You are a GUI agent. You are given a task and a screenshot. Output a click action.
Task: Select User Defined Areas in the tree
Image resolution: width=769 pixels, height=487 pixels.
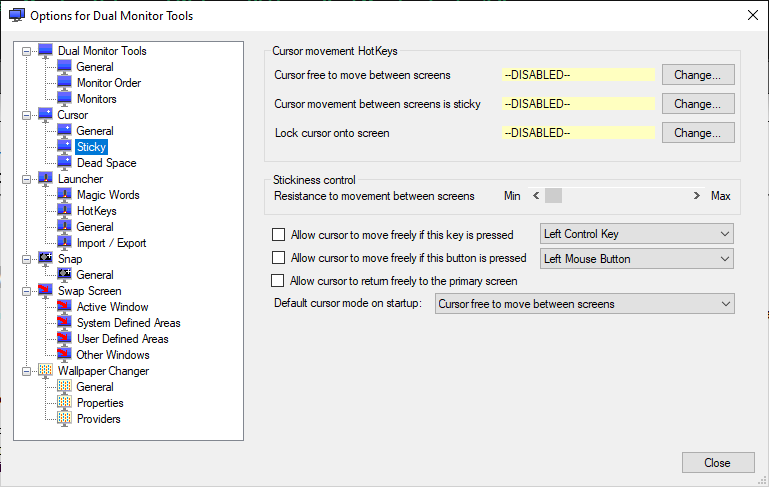click(x=123, y=339)
